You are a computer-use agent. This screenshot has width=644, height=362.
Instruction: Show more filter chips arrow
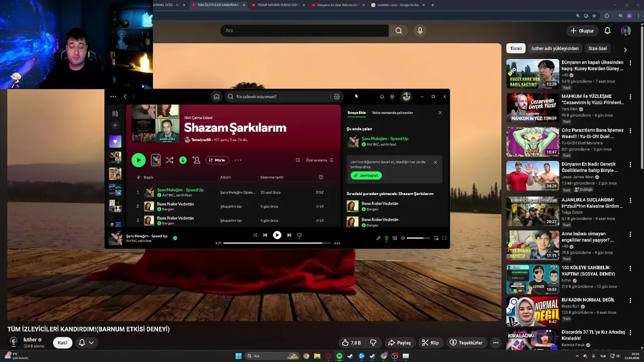625,50
